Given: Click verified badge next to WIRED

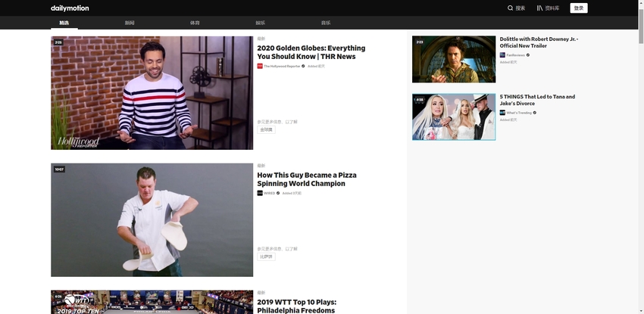Looking at the screenshot, I should coord(278,193).
